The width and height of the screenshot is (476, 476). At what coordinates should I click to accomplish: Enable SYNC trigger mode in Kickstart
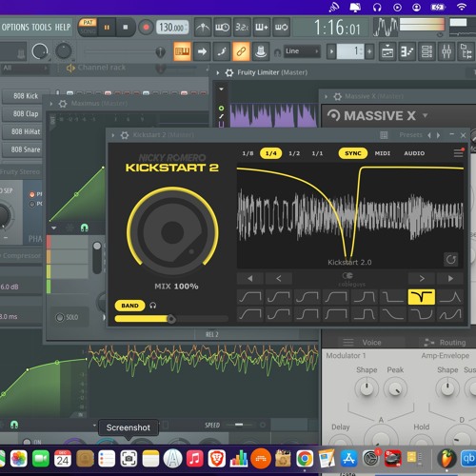point(353,153)
